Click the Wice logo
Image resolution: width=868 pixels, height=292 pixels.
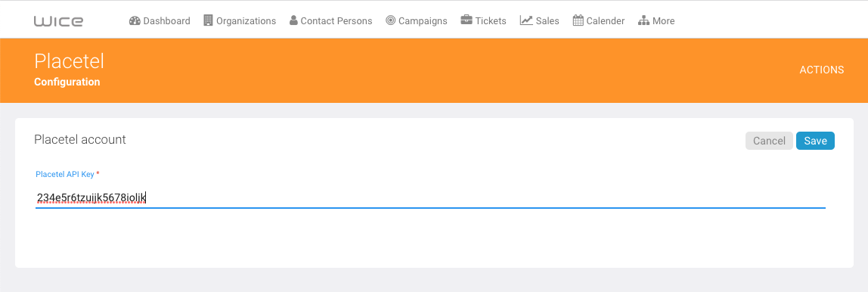[58, 21]
